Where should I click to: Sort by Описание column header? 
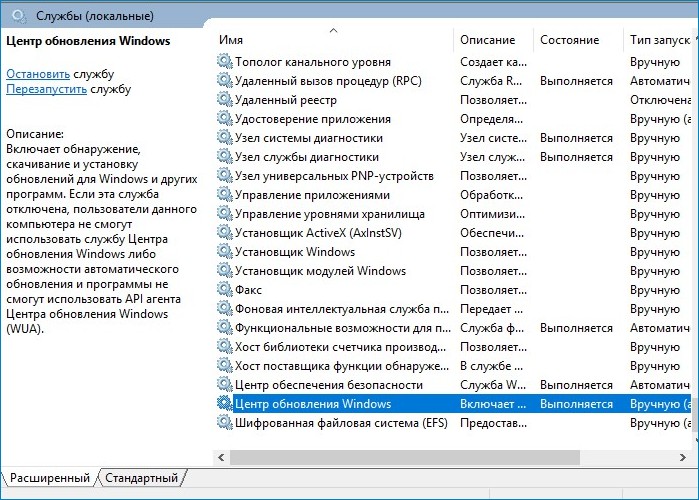click(x=488, y=40)
